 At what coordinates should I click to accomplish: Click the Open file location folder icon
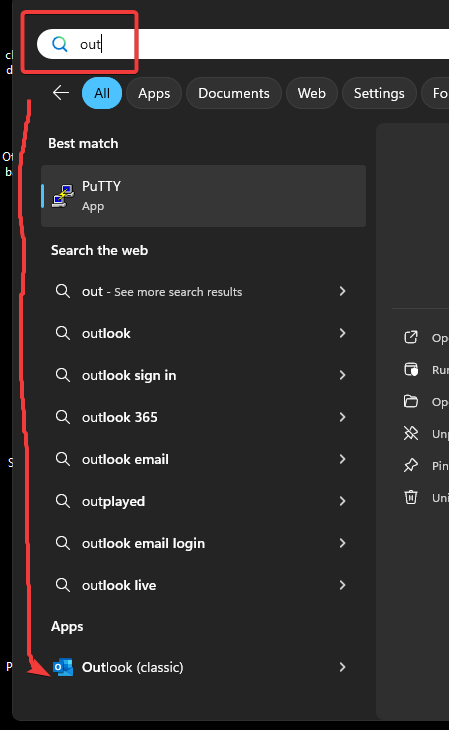(x=411, y=401)
